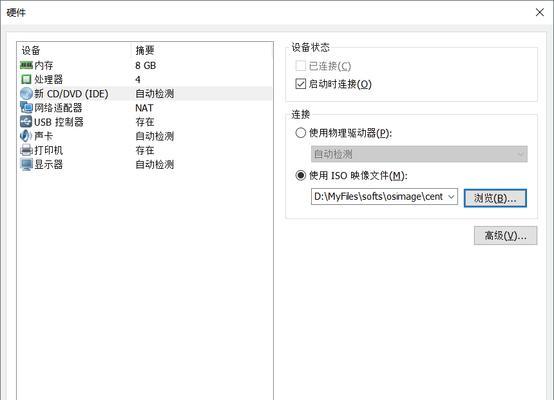Select the 网络适配器 row text
This screenshot has height=400, width=554.
pyautogui.click(x=58, y=108)
